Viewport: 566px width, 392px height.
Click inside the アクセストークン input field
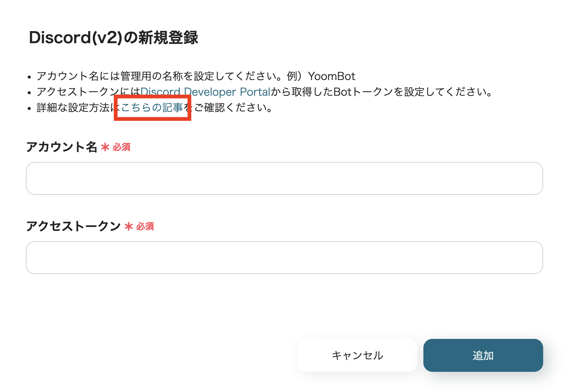tap(284, 258)
